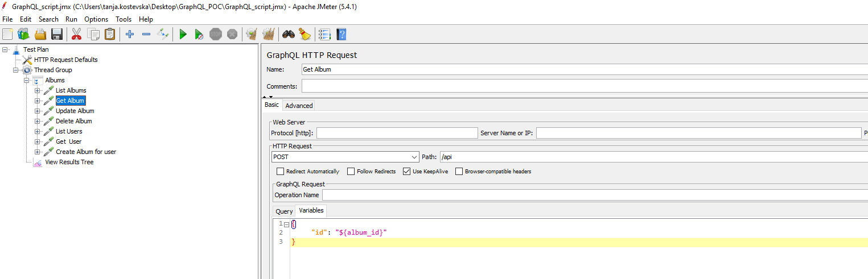The image size is (868, 279).
Task: Click the Toggle enable/disable icon
Action: (x=163, y=34)
